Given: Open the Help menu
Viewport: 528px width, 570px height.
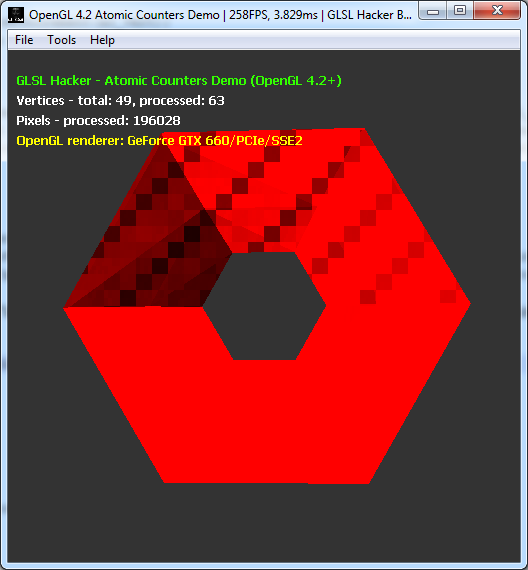Looking at the screenshot, I should (x=102, y=40).
